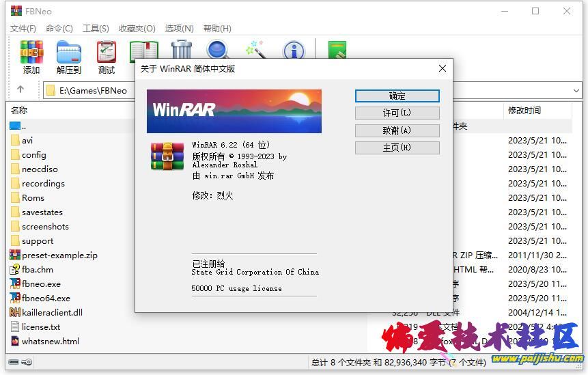
Task: Click the WinRAR books icon in About dialog
Action: [167, 156]
